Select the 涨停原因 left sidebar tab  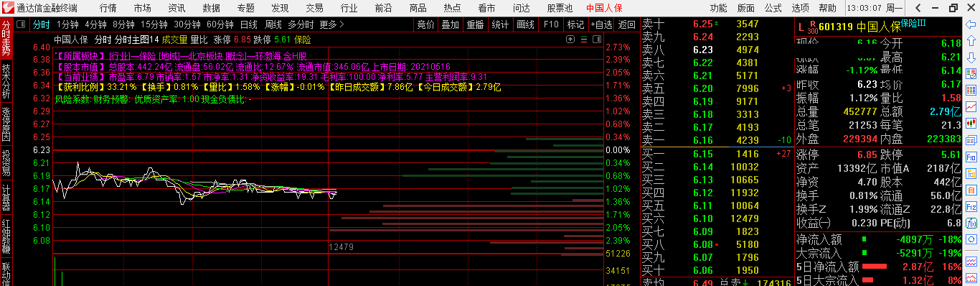[6, 124]
